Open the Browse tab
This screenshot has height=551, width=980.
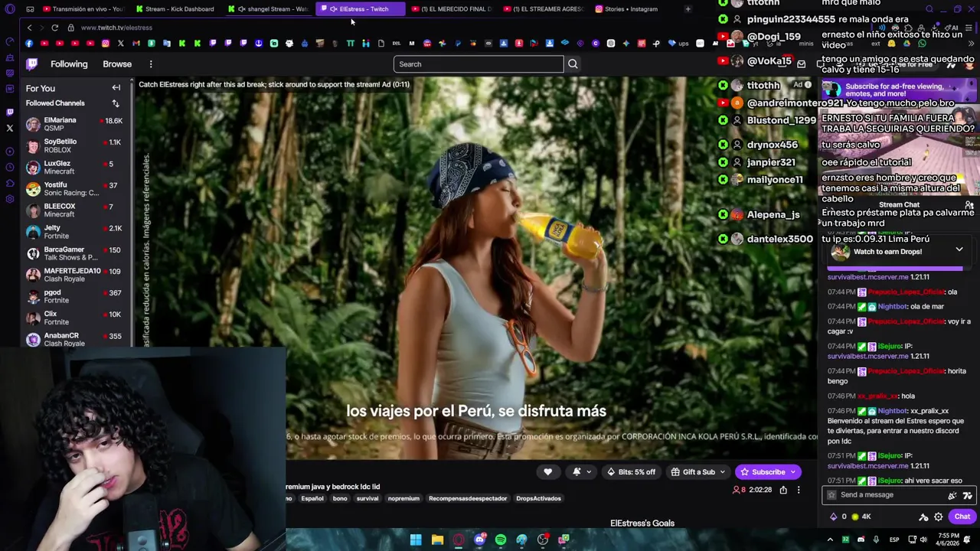(x=117, y=64)
